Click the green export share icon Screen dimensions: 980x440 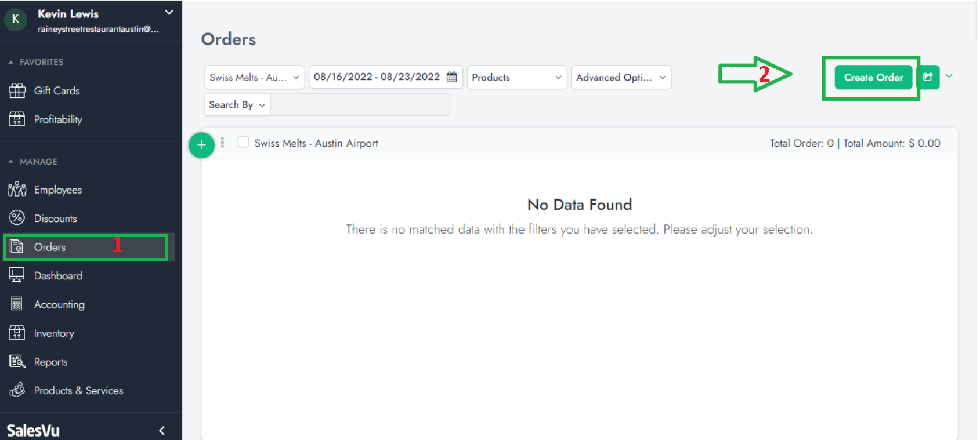point(928,77)
